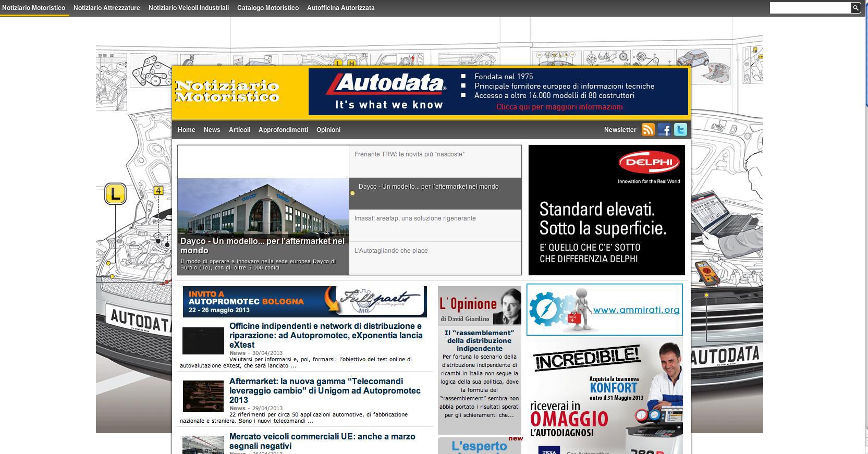The height and width of the screenshot is (454, 868).
Task: Open the Incredibile Konfort omaggio advertisement
Action: point(605,396)
